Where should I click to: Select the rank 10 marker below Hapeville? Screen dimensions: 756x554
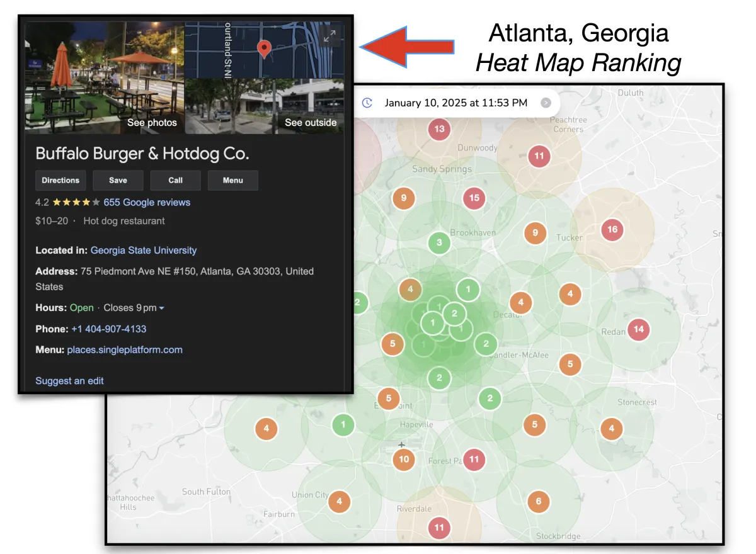404,459
